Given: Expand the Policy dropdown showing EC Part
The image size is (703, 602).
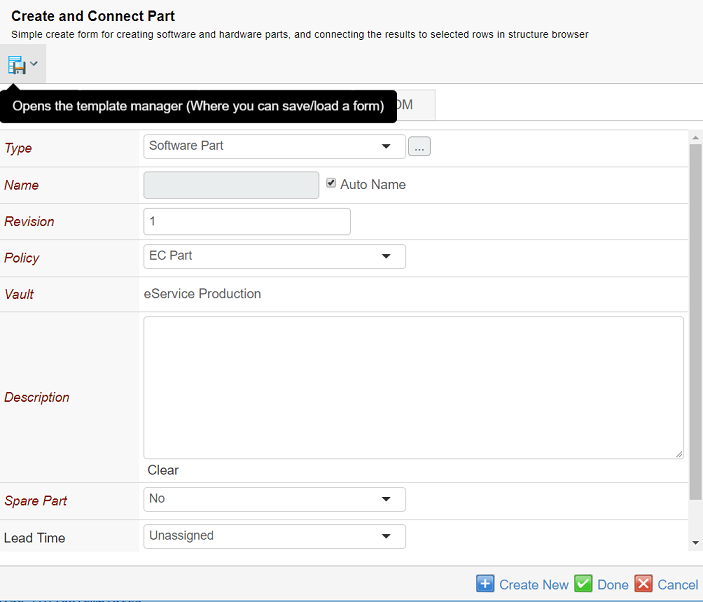Looking at the screenshot, I should (x=274, y=256).
